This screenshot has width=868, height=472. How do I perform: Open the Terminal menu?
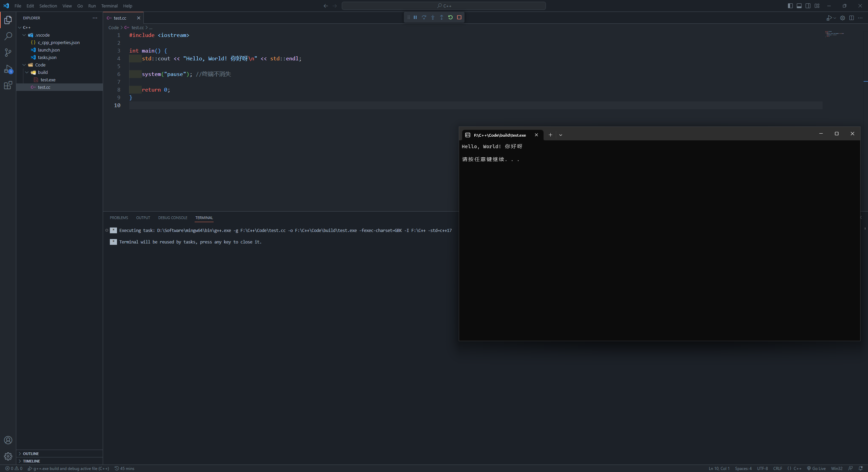109,6
